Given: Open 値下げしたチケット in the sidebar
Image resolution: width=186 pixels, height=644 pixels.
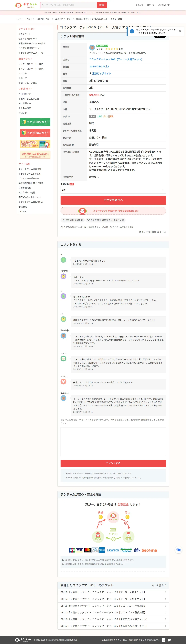Looking at the screenshot, I should (x=28, y=39).
